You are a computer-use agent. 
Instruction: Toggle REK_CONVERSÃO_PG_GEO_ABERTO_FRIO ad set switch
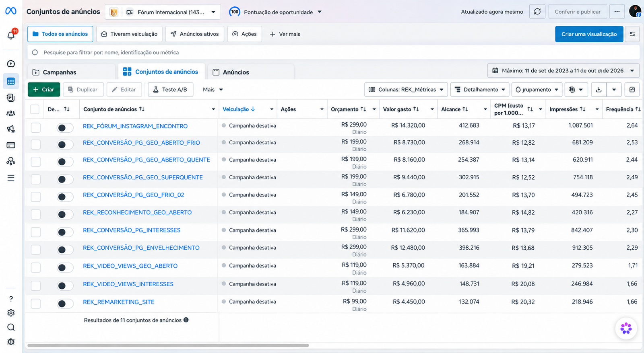click(x=65, y=145)
